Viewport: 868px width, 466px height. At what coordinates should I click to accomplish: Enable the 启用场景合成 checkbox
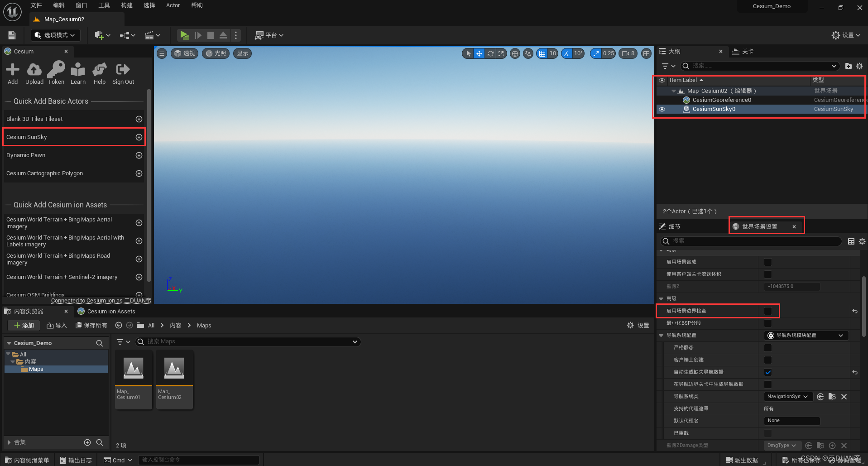tap(768, 262)
